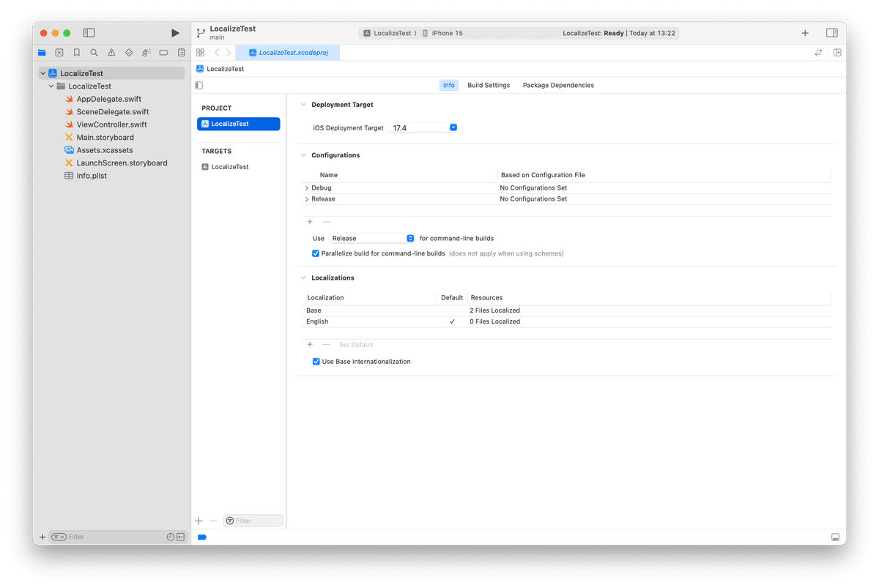This screenshot has width=879, height=588.
Task: Open the Bookmark navigator
Action: coord(76,53)
